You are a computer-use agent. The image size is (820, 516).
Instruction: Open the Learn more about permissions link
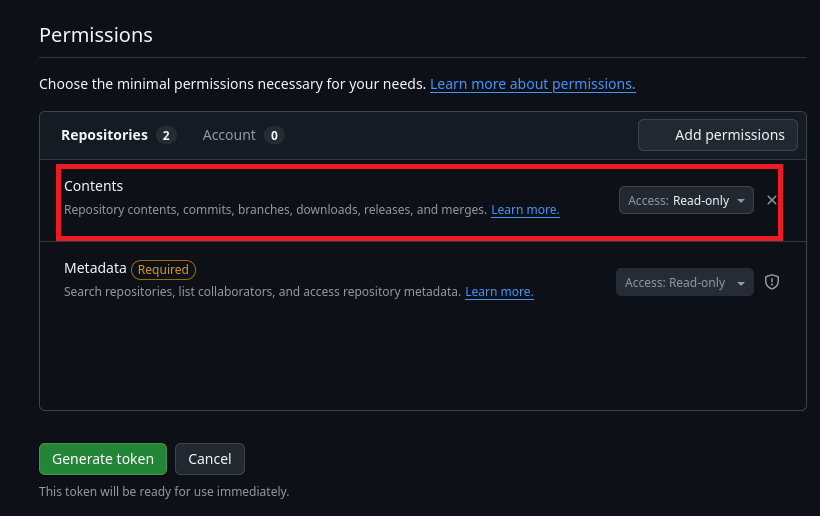click(x=532, y=84)
